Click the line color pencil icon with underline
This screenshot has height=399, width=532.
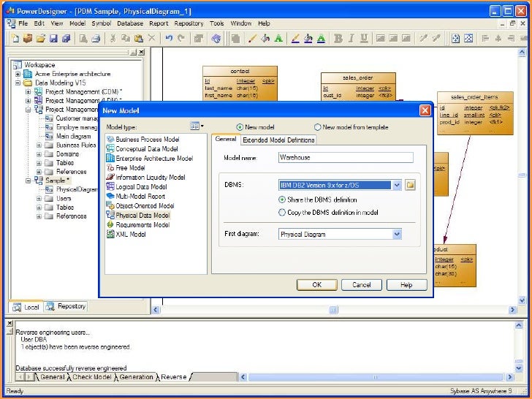pyautogui.click(x=295, y=38)
